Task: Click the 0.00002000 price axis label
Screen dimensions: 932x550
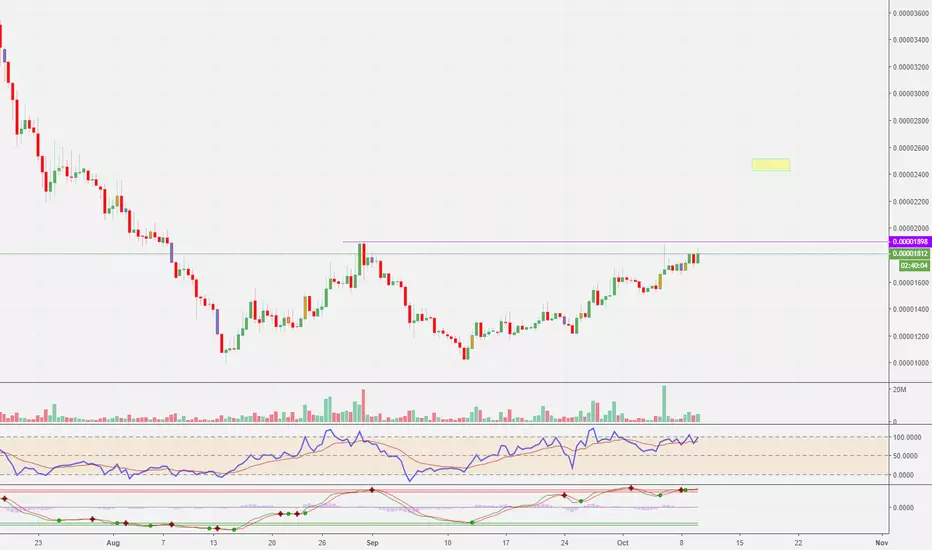Action: [911, 228]
